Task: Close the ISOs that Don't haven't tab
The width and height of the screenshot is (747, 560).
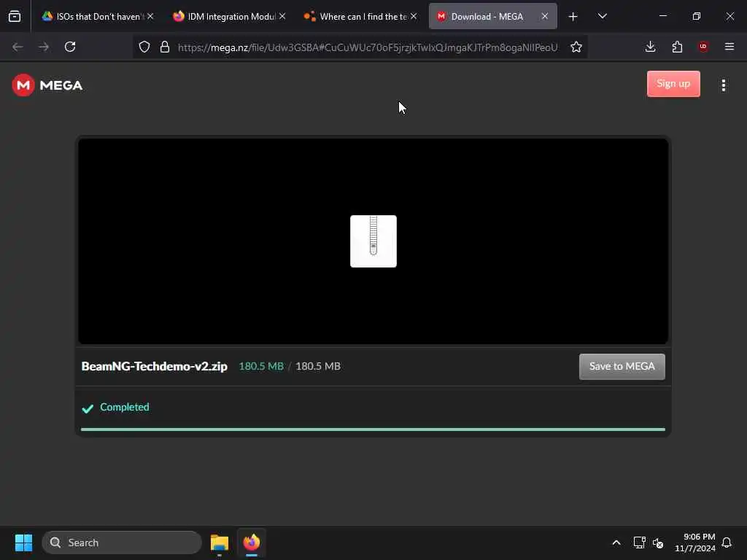Action: click(150, 16)
